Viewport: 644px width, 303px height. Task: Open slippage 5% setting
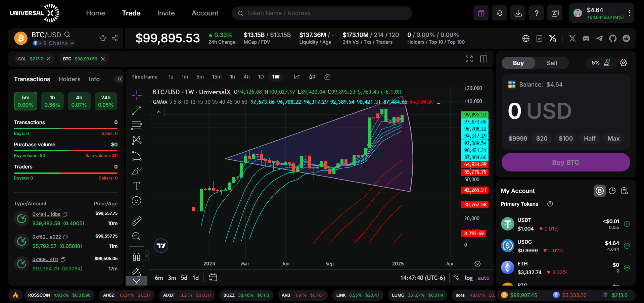[x=601, y=63]
